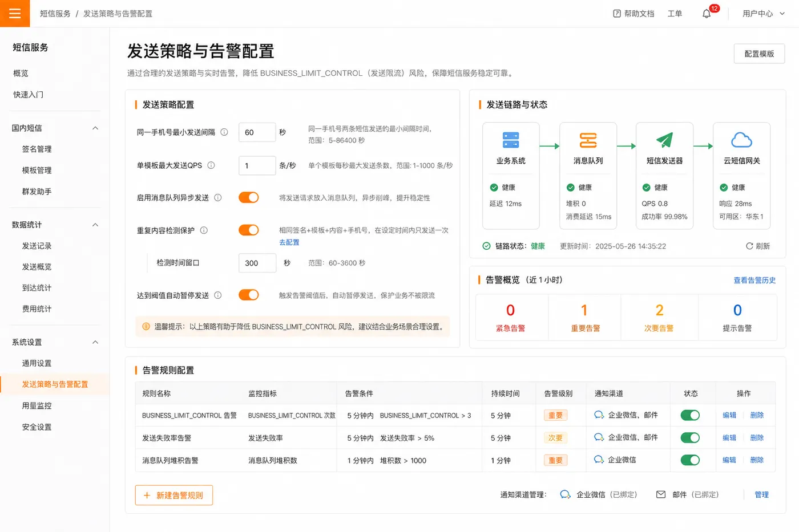
Task: Go to 发送记录 in sidebar
Action: (37, 246)
